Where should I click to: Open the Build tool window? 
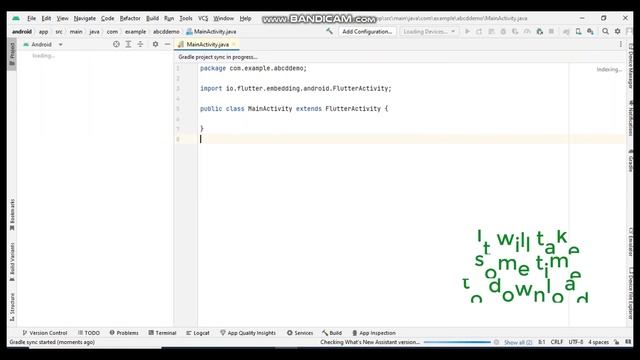[332, 333]
